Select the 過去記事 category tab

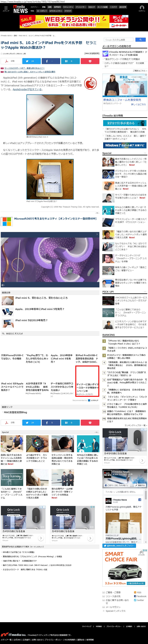coord(122,7)
